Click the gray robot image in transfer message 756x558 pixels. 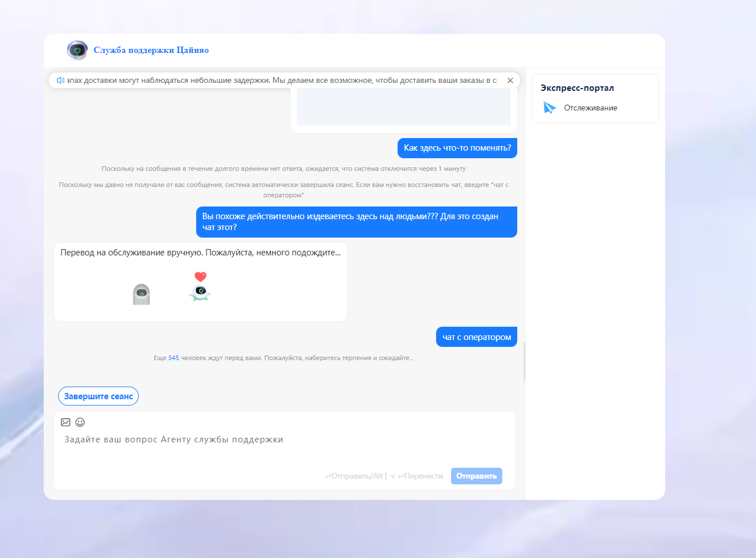141,294
